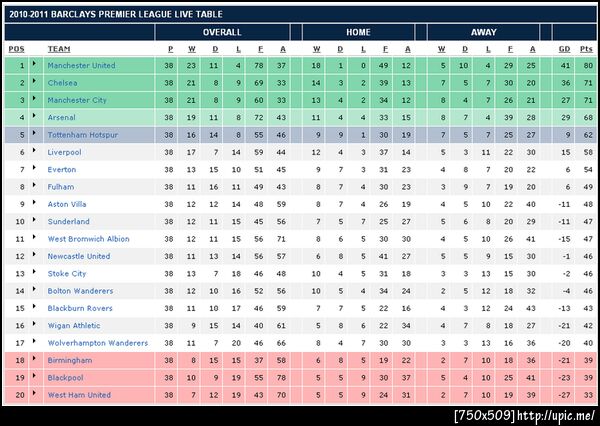
Task: Click the upic.me watermark text
Action: (525, 415)
